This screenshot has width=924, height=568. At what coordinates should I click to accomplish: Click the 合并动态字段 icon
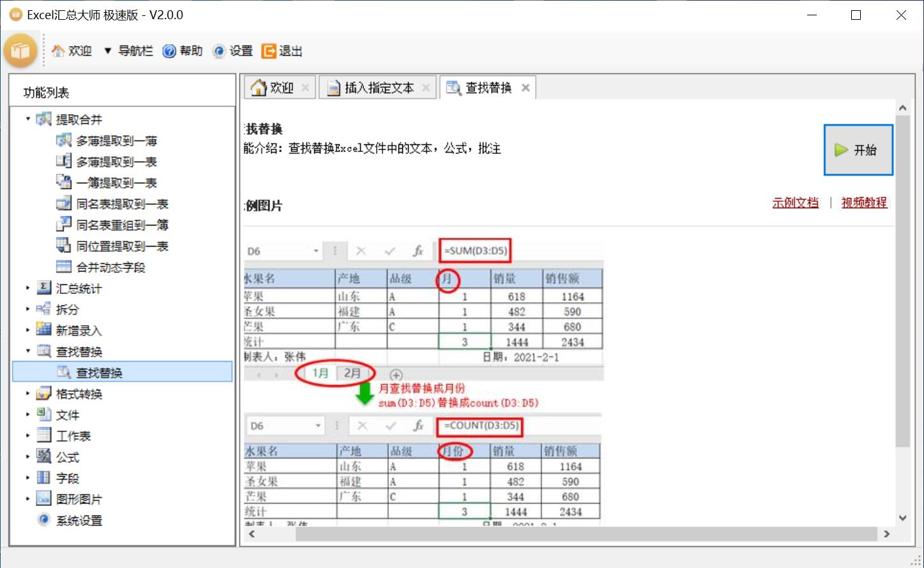pos(64,266)
